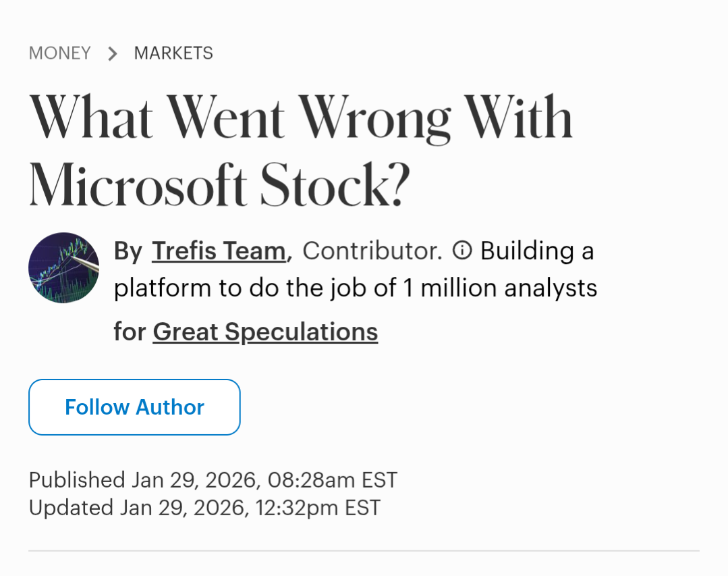Click the Updated 12:32pm EST timestamp
Screen dimensions: 728x576
tap(317, 508)
